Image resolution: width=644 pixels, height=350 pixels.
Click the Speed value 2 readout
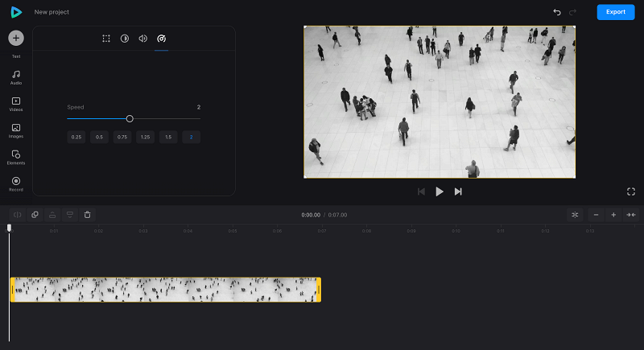(199, 107)
